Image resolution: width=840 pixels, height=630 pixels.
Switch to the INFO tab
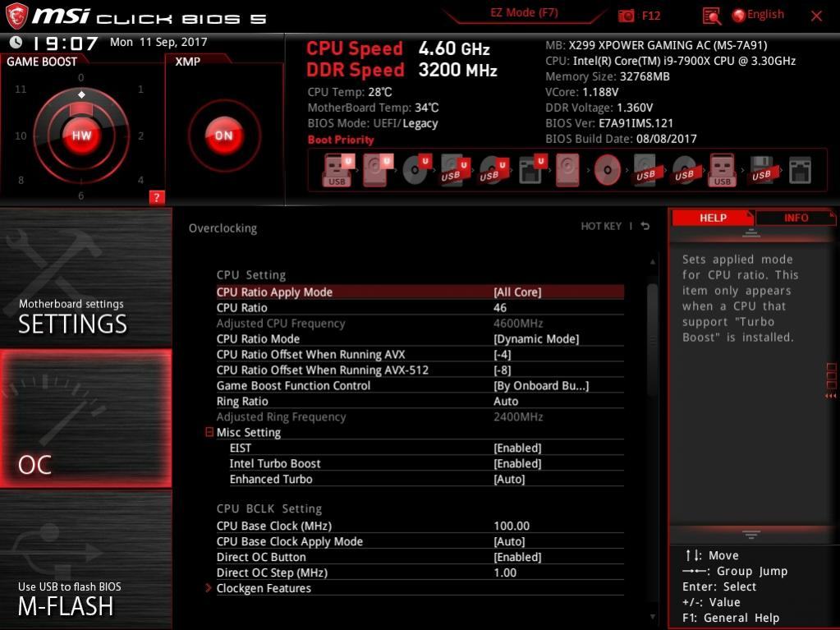point(796,218)
